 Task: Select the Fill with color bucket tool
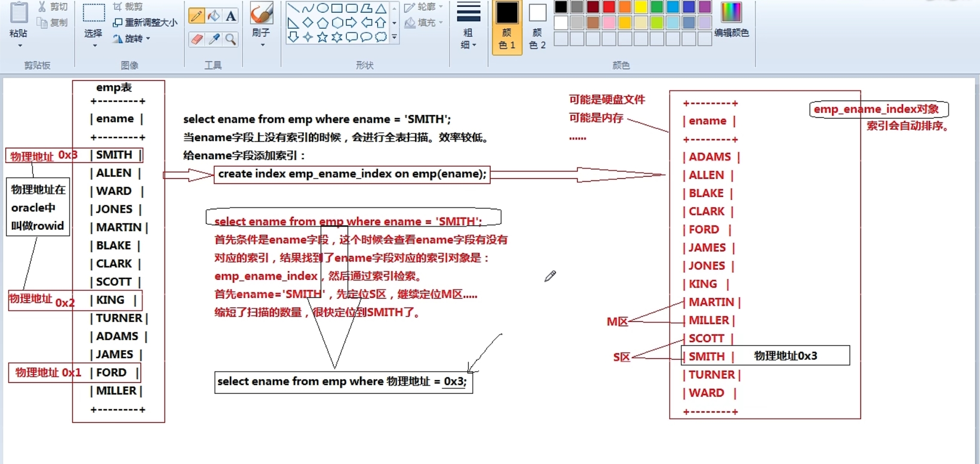[x=214, y=15]
